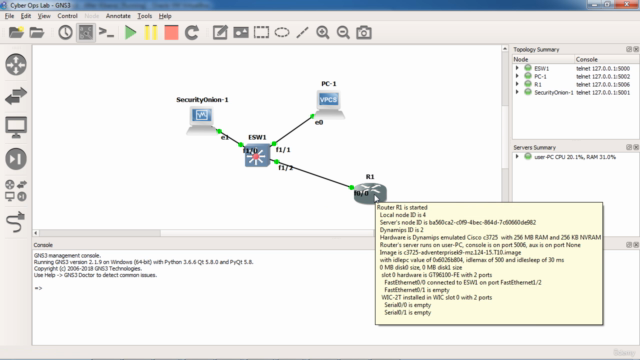Open the Help menu
Image resolution: width=640 pixels, height=360 pixels.
pos(165,16)
